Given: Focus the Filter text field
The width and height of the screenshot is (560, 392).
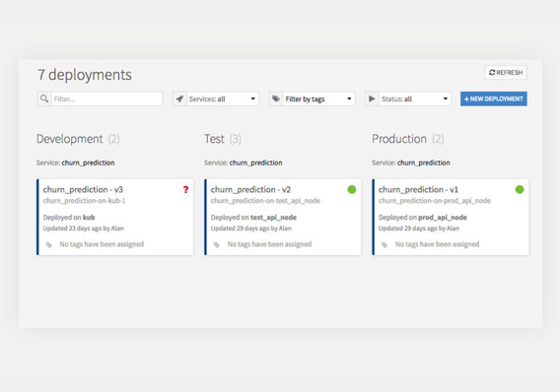Looking at the screenshot, I should pyautogui.click(x=107, y=98).
